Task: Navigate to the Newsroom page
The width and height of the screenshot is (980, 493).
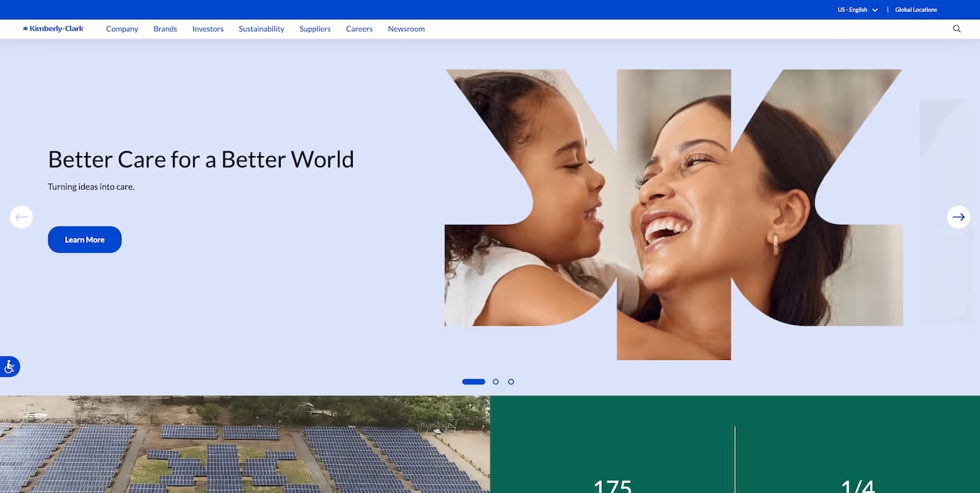Action: [x=406, y=29]
